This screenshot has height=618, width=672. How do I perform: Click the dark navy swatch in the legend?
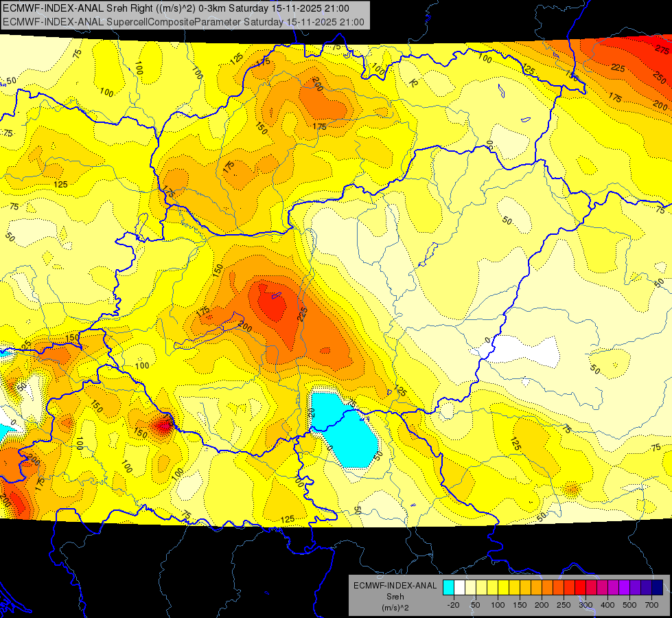pyautogui.click(x=657, y=588)
